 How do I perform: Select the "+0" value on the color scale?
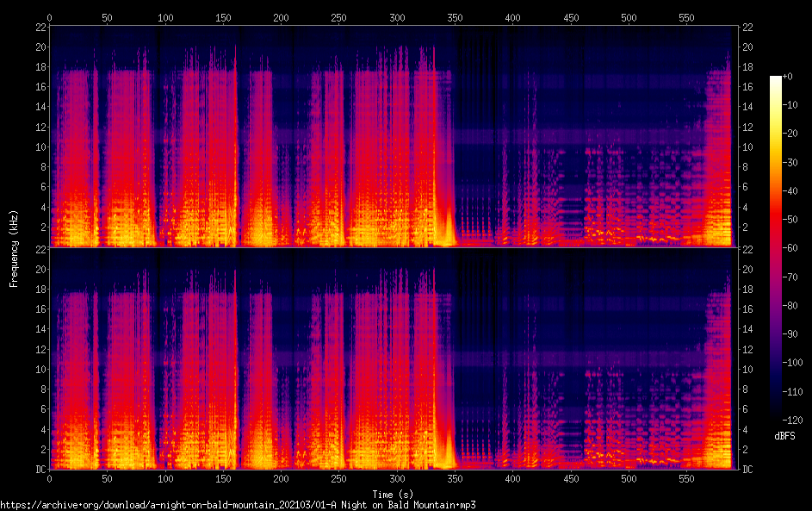coord(787,76)
